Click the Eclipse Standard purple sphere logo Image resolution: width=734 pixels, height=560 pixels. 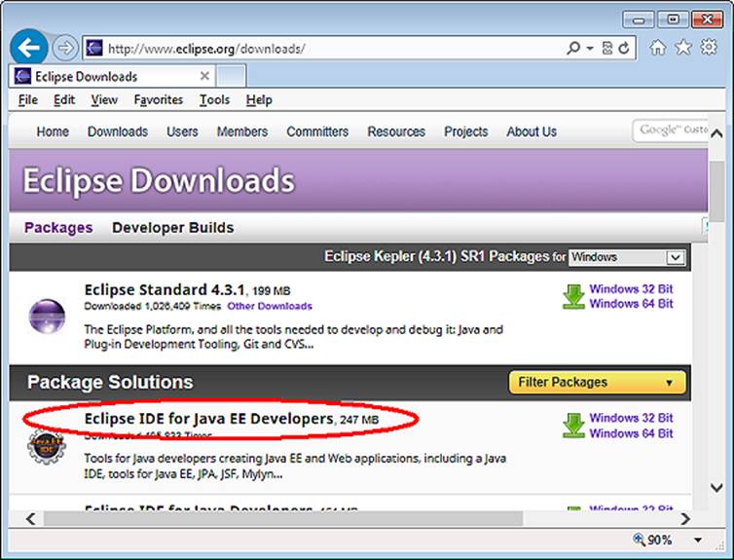pyautogui.click(x=47, y=317)
